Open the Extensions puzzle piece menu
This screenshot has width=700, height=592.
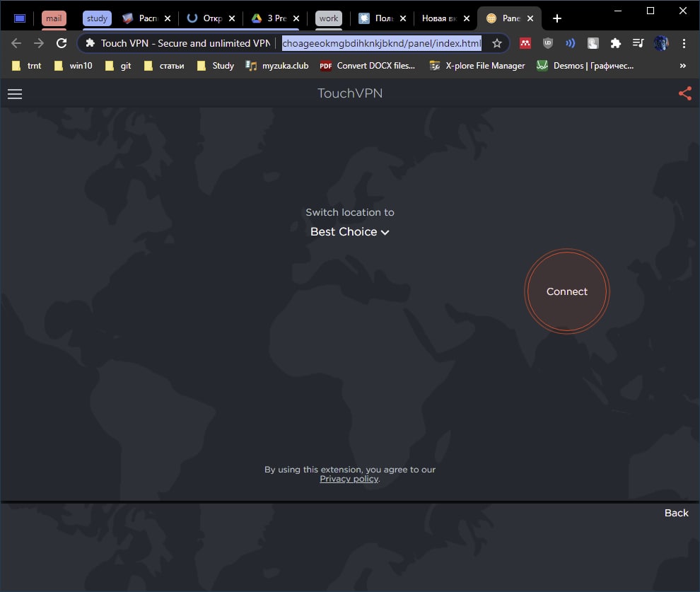coord(616,43)
